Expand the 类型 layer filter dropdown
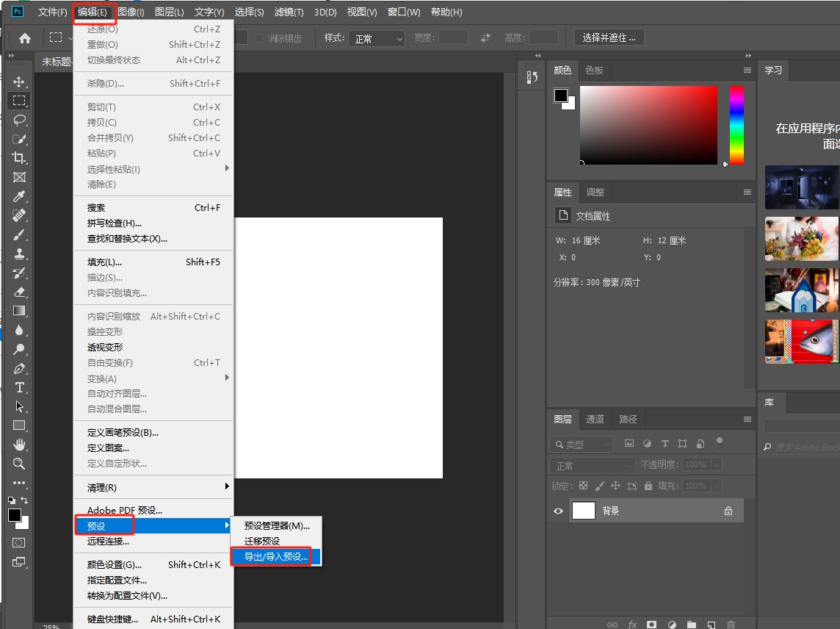Viewport: 840px width, 629px height. (581, 444)
